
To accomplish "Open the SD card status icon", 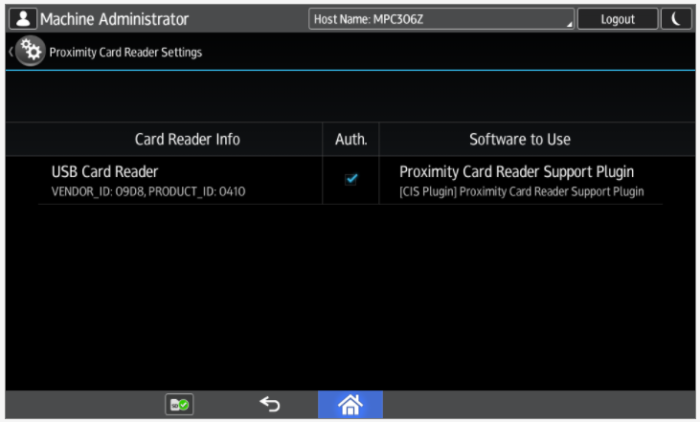I will pos(179,404).
